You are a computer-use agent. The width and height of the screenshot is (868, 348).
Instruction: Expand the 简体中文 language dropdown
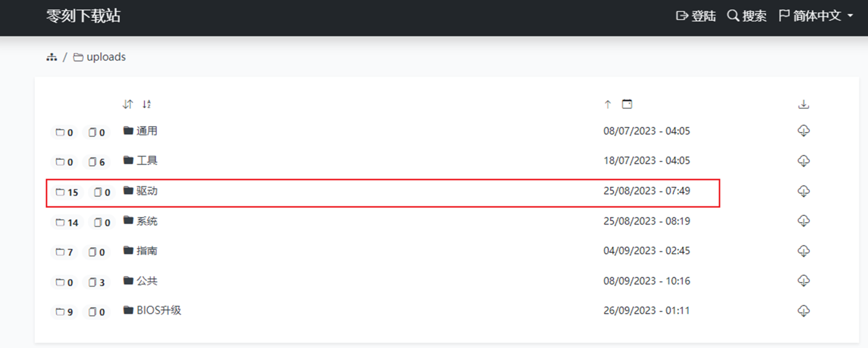816,16
